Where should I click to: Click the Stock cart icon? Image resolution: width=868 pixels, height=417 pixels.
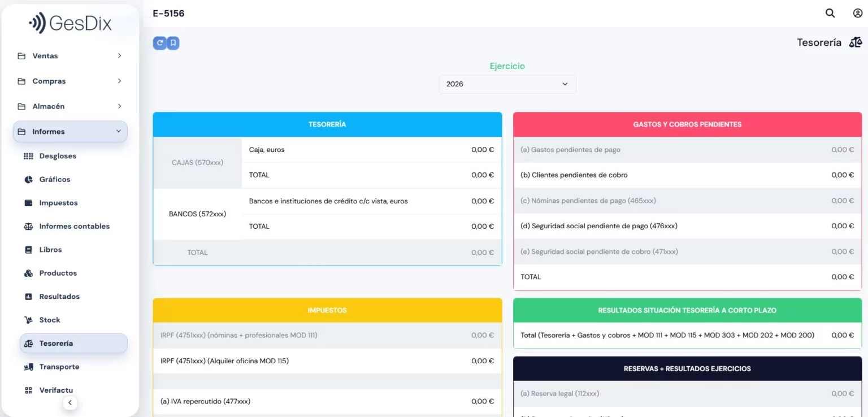(x=28, y=320)
